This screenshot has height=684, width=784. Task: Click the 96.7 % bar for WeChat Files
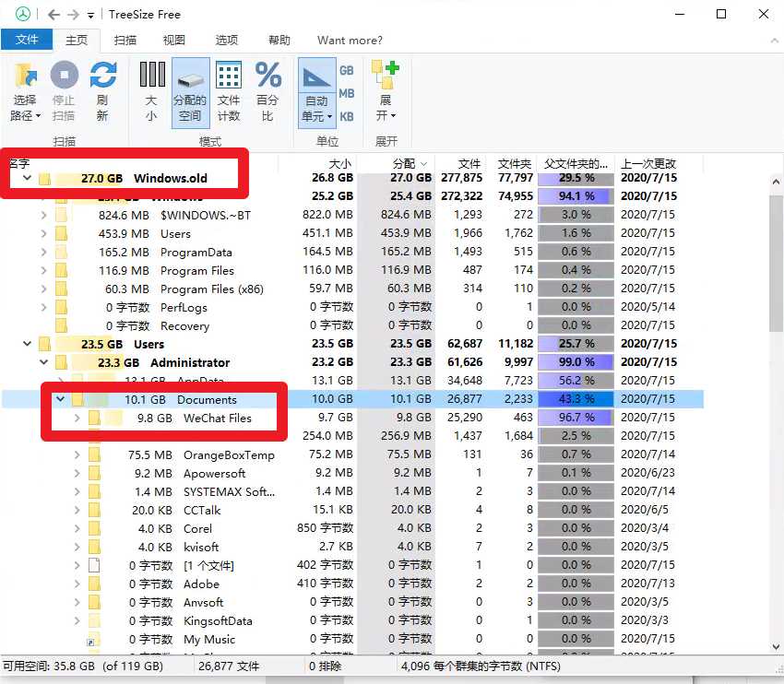click(x=576, y=418)
